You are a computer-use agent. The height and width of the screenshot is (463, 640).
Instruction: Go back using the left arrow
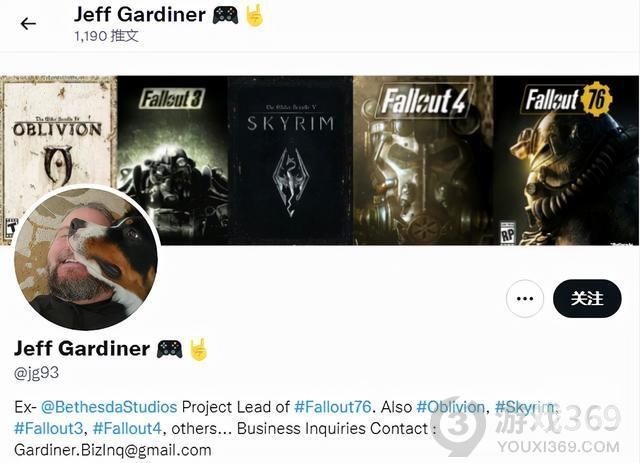28,24
